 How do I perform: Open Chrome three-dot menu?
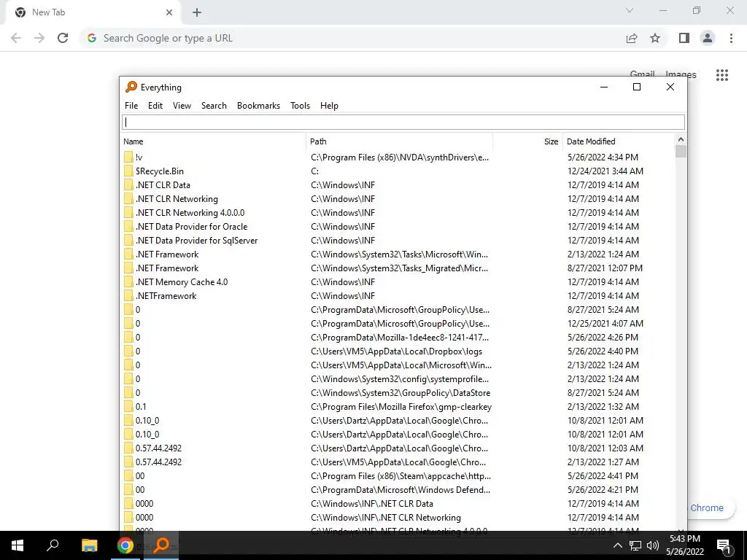(731, 38)
